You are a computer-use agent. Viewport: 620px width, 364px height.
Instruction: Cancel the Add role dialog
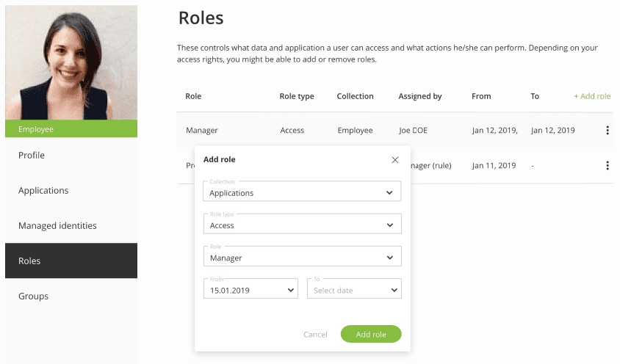click(315, 335)
